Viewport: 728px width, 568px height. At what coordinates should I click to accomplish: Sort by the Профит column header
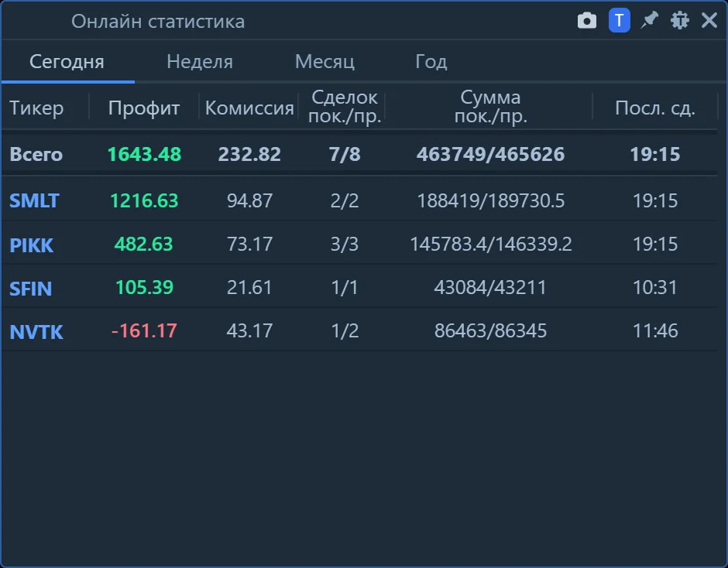click(144, 108)
